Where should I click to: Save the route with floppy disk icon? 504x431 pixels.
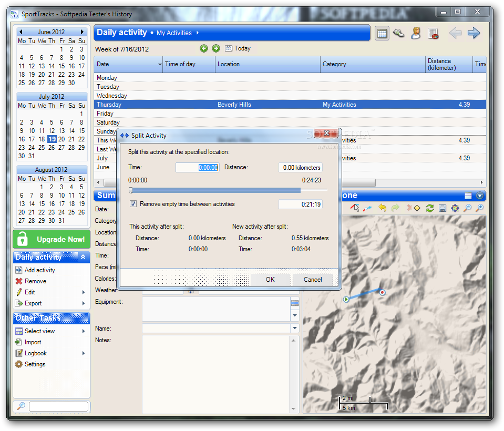[443, 208]
